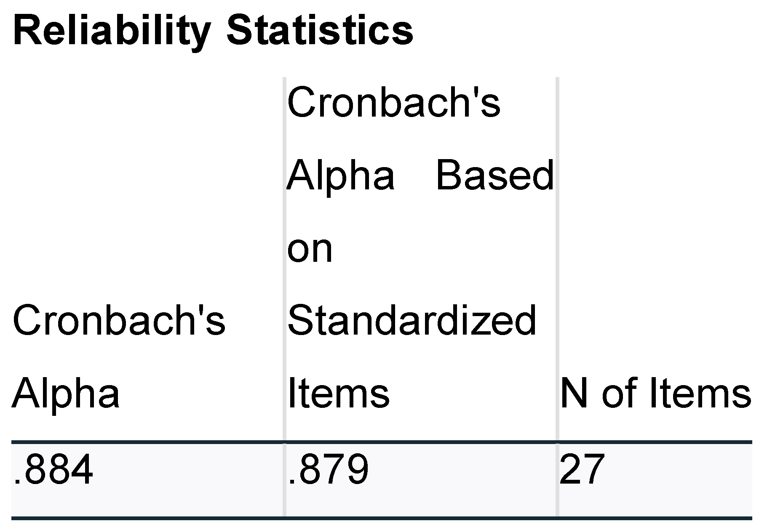Click Cronbach's in the first column header
The image size is (767, 532).
click(x=119, y=321)
